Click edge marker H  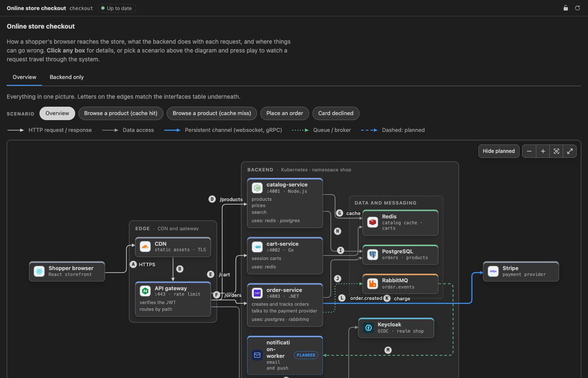(x=338, y=231)
